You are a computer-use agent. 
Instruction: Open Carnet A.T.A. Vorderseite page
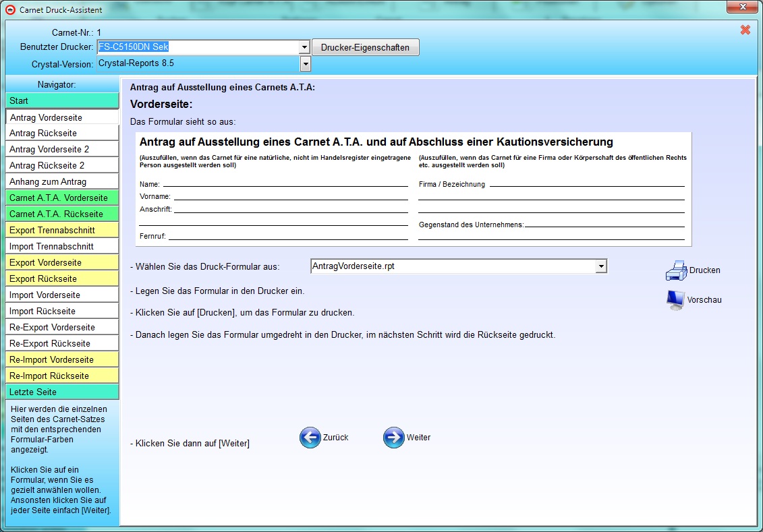coord(62,198)
